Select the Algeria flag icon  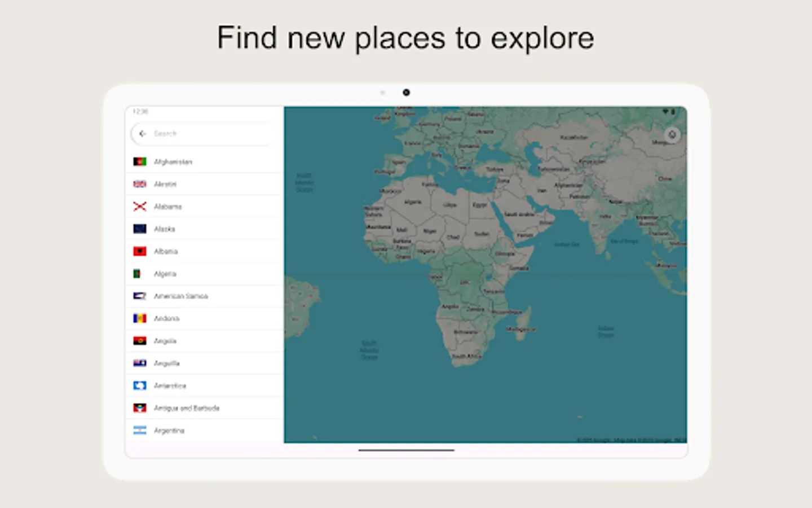point(139,274)
